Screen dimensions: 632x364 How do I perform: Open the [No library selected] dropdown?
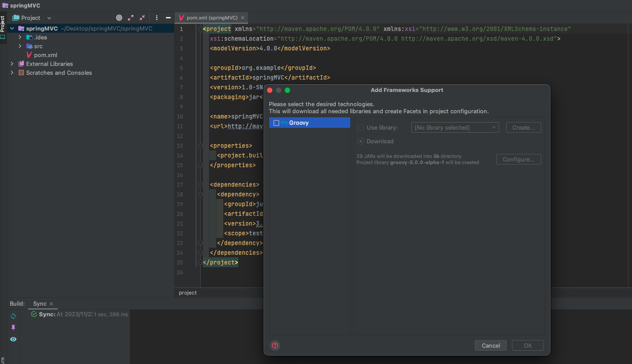point(455,127)
